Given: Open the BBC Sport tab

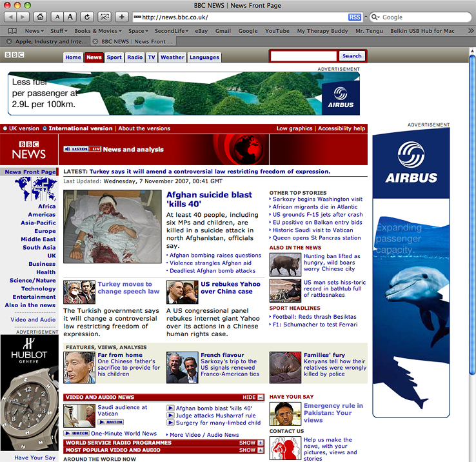Looking at the screenshot, I should tap(114, 57).
